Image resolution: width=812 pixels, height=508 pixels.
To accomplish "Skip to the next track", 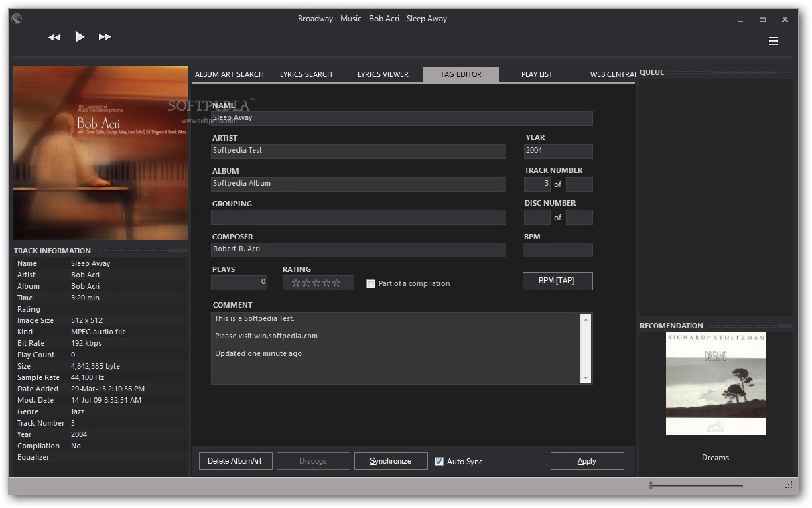I will point(105,37).
